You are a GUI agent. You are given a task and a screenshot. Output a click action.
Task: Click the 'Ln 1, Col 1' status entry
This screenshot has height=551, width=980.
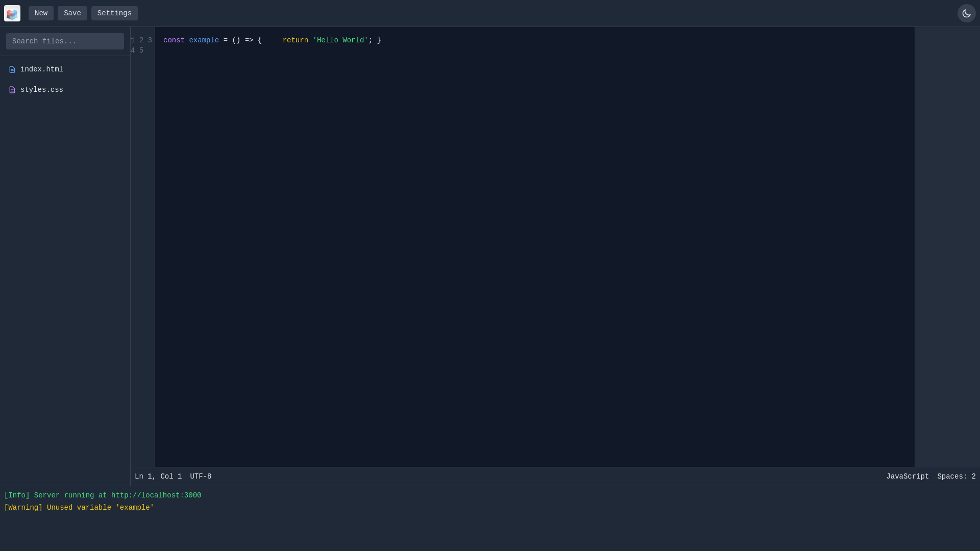point(158,477)
